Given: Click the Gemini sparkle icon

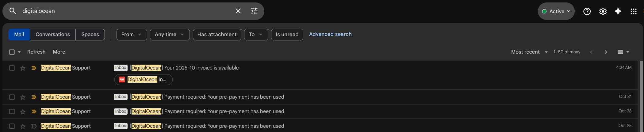Looking at the screenshot, I should [x=618, y=11].
